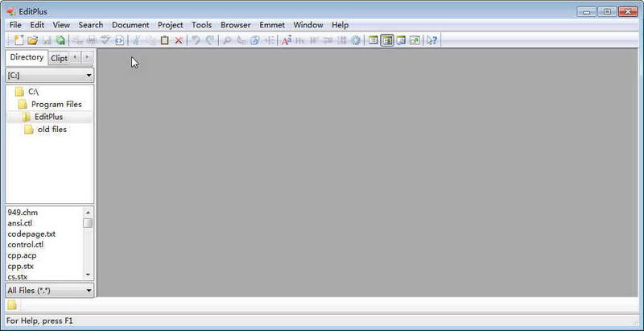
Task: Click the View in Browser code-page icon
Action: (x=119, y=40)
